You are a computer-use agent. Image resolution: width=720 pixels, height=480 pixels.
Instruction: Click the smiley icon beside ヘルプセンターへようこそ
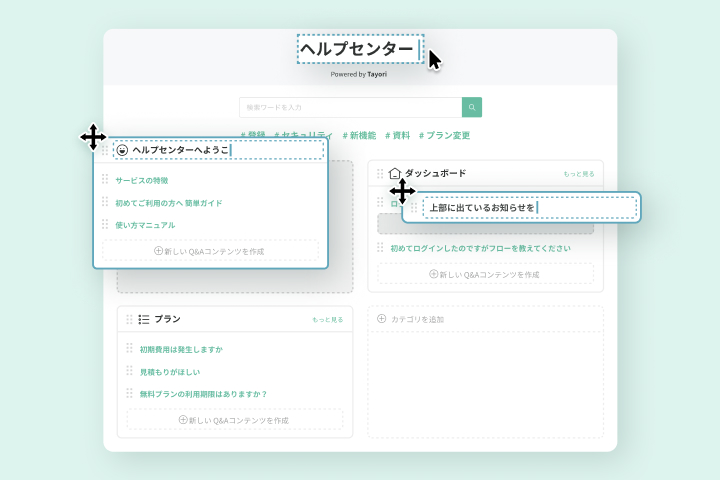tap(122, 150)
